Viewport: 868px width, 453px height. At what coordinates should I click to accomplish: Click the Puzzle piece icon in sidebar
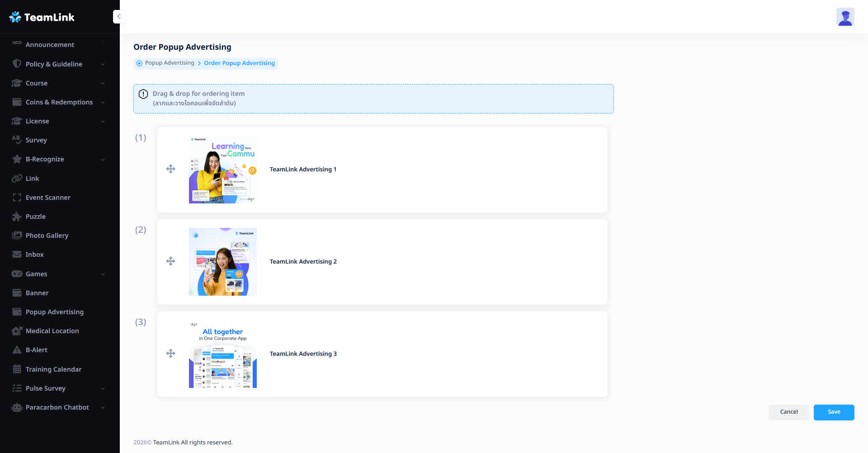point(17,217)
